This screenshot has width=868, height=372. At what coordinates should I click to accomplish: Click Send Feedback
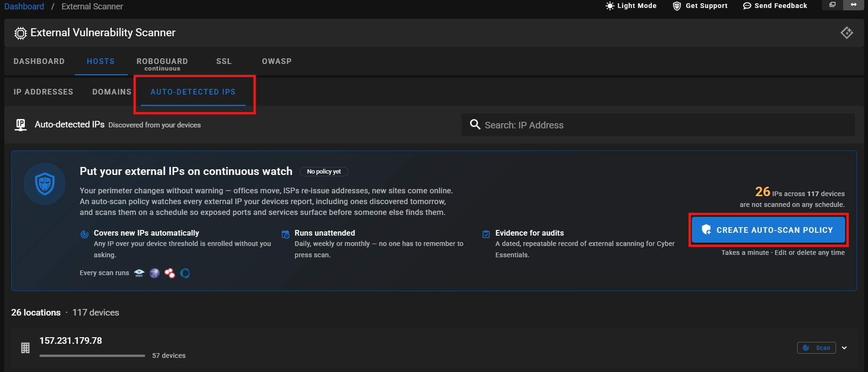(775, 6)
